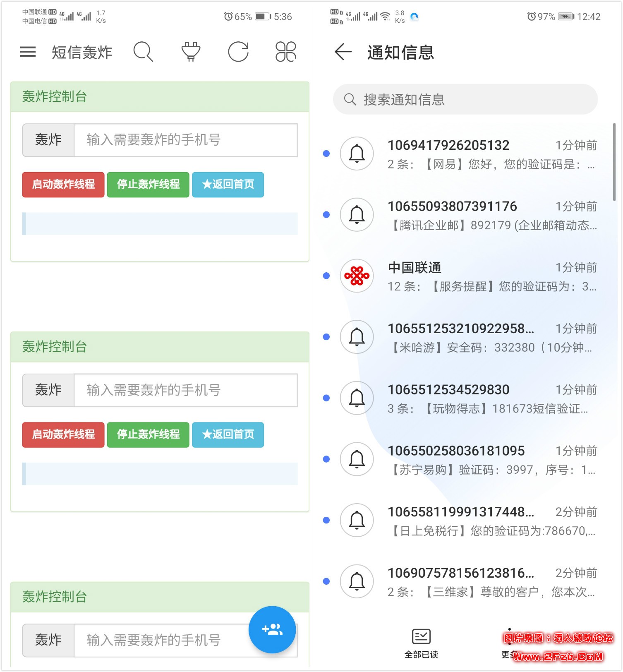The image size is (623, 672).
Task: Tap the battery icon showing 65%
Action: click(x=263, y=17)
